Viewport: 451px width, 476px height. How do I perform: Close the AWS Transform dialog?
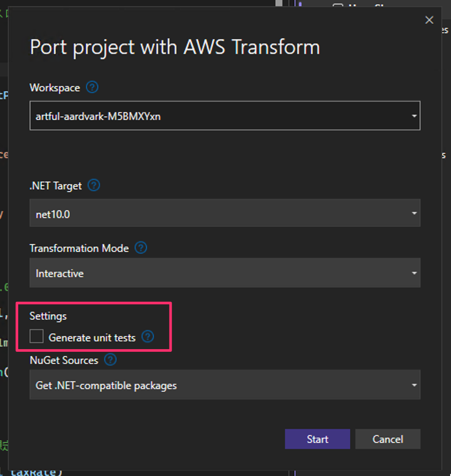coord(429,20)
